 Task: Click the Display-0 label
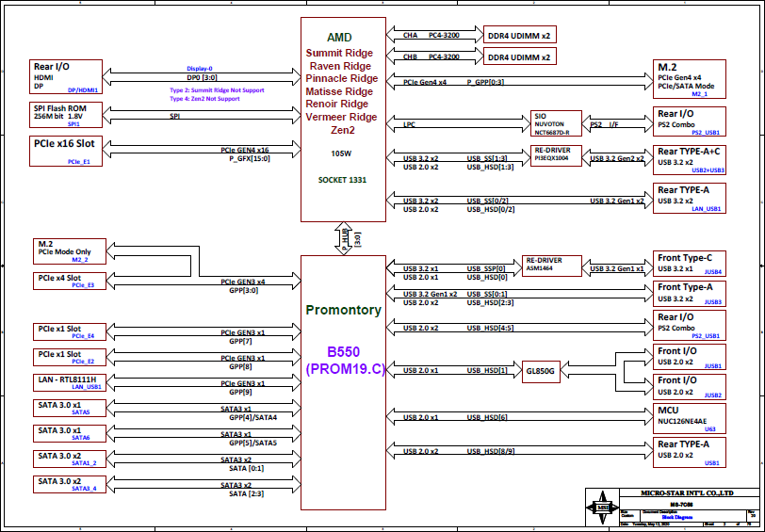pyautogui.click(x=200, y=69)
